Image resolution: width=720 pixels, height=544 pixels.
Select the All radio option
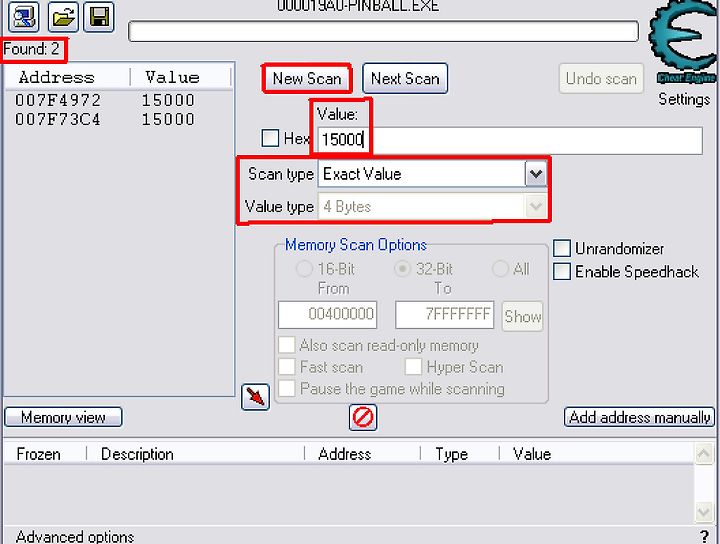tap(500, 269)
